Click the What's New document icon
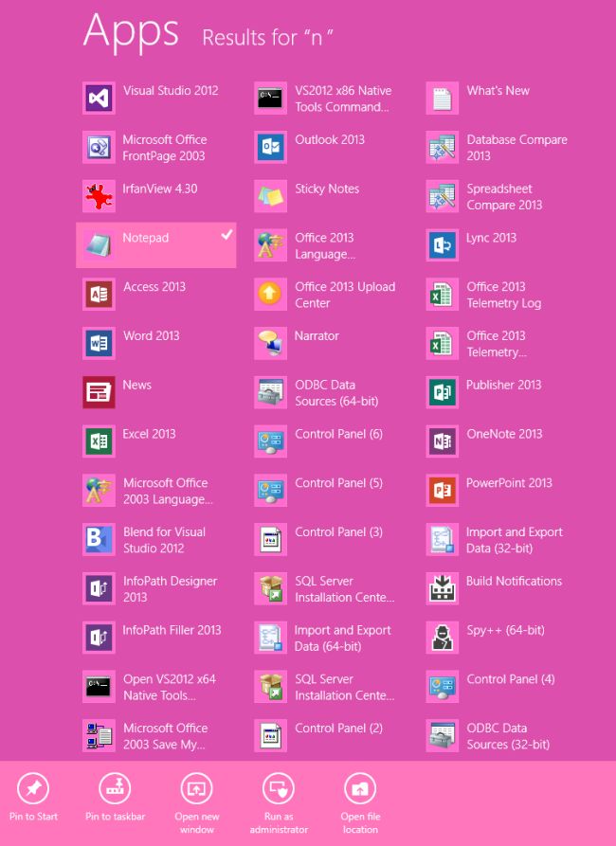Viewport: 616px width, 846px height. coord(443,99)
